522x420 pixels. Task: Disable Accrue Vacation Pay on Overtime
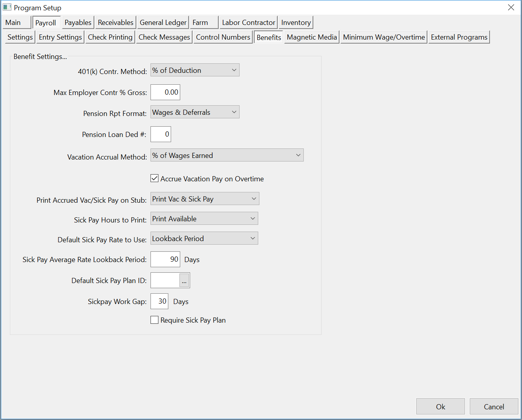pos(154,179)
